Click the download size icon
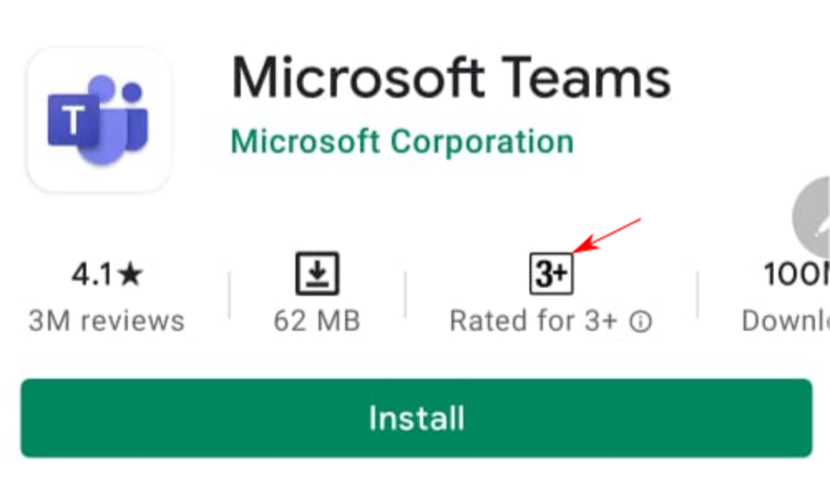The width and height of the screenshot is (830, 483). [317, 273]
